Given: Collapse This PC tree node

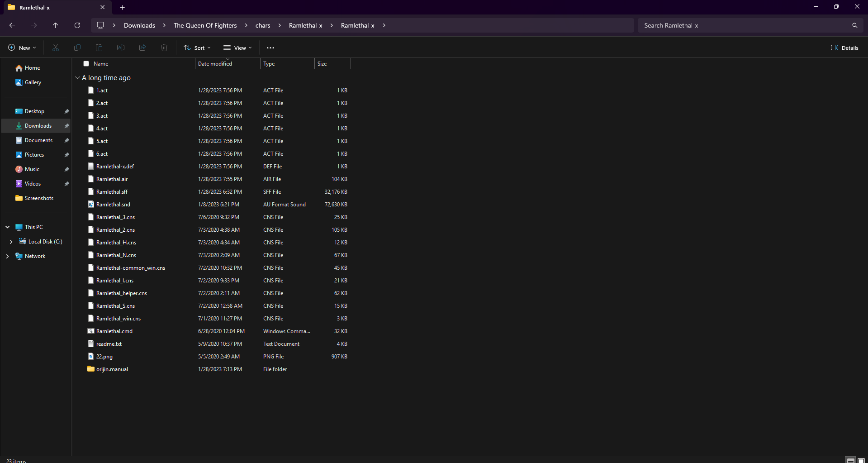Looking at the screenshot, I should click(8, 227).
